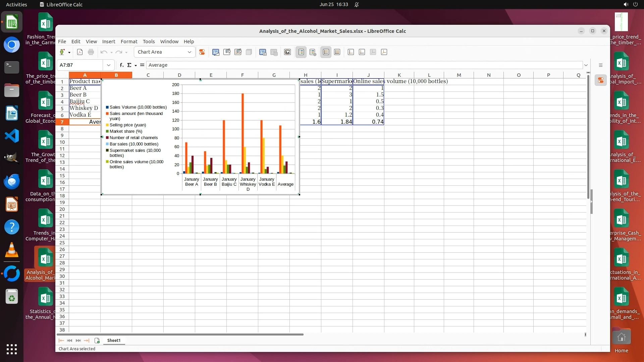Expand the Chart Area element selector dropdown
The height and width of the screenshot is (362, 644).
click(189, 52)
